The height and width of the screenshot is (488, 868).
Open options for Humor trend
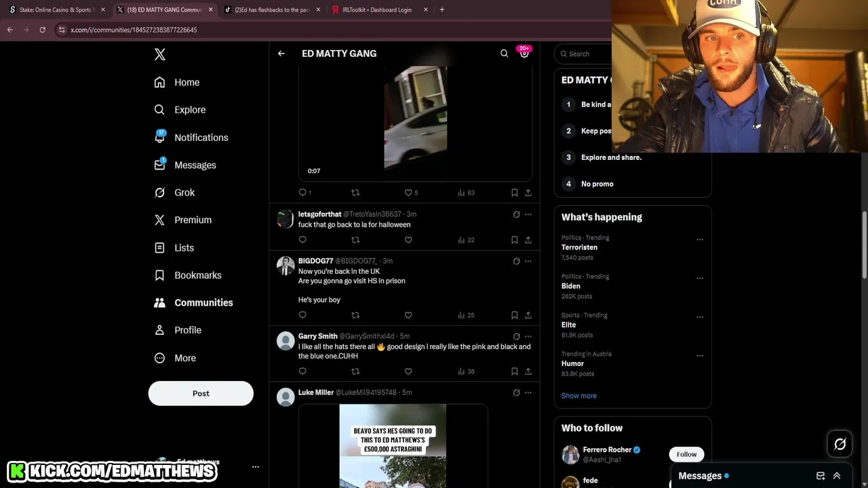(700, 355)
